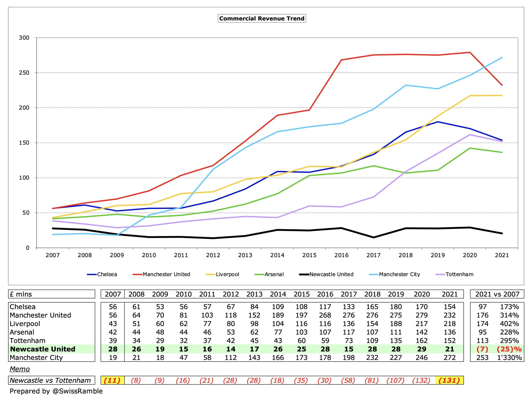Select the Newcastle United legend entry
Screen dimensions: 532x396
point(326,274)
